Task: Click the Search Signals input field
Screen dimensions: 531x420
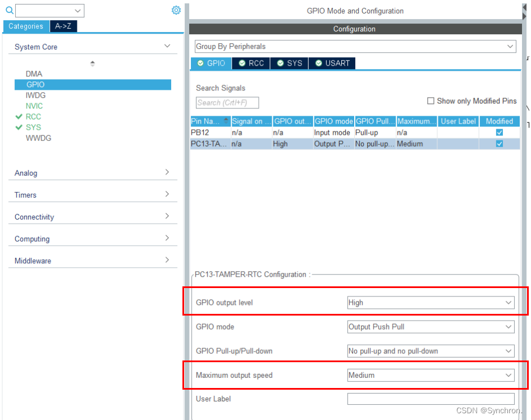Action: click(x=227, y=103)
